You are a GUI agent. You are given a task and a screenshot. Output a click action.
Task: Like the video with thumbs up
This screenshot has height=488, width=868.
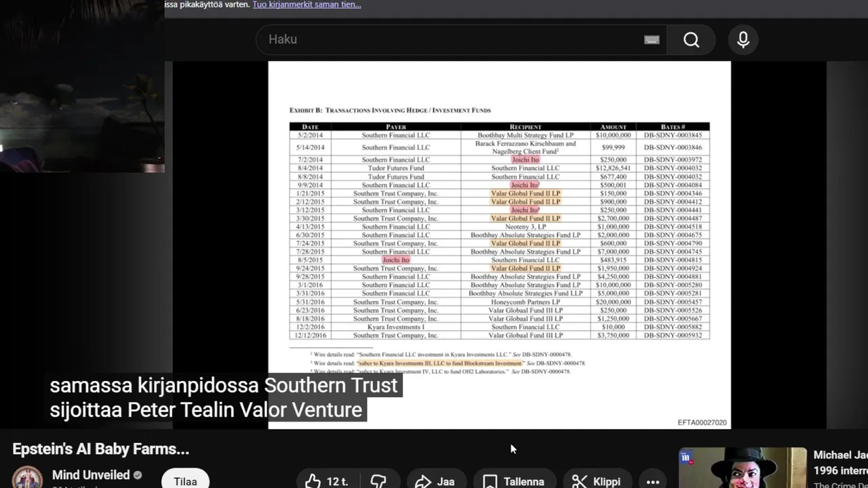(x=327, y=481)
